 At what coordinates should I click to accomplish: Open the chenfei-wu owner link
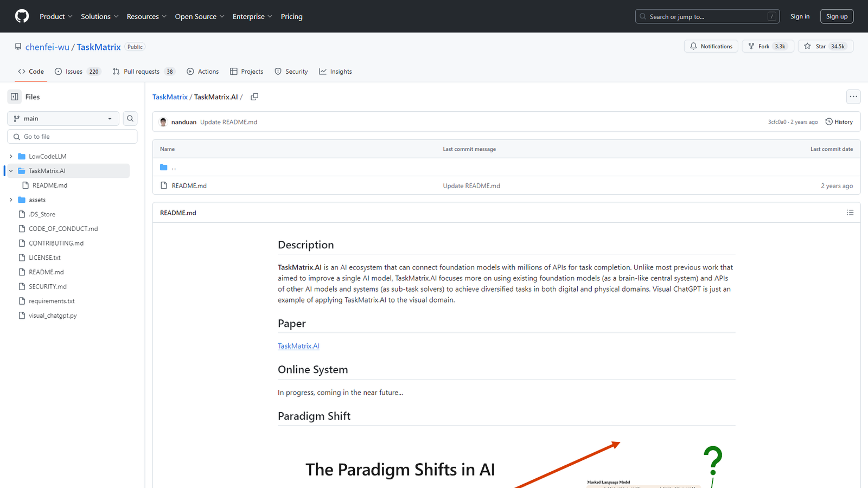coord(47,47)
